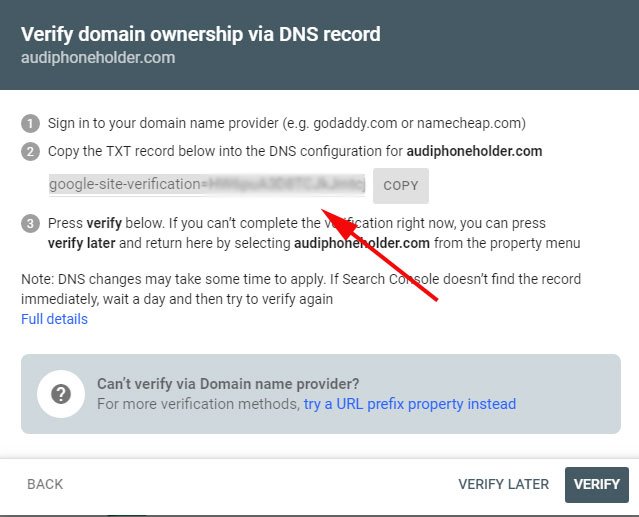Click the question mark help icon
639x517 pixels.
click(x=61, y=394)
